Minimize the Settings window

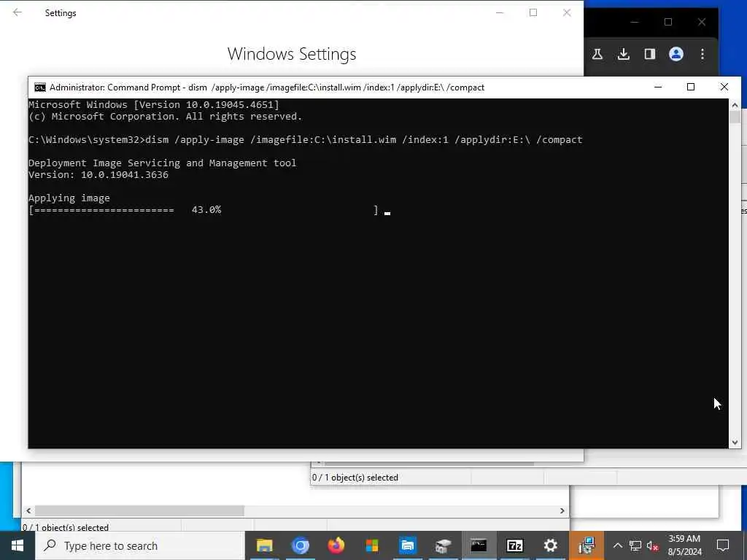point(500,12)
